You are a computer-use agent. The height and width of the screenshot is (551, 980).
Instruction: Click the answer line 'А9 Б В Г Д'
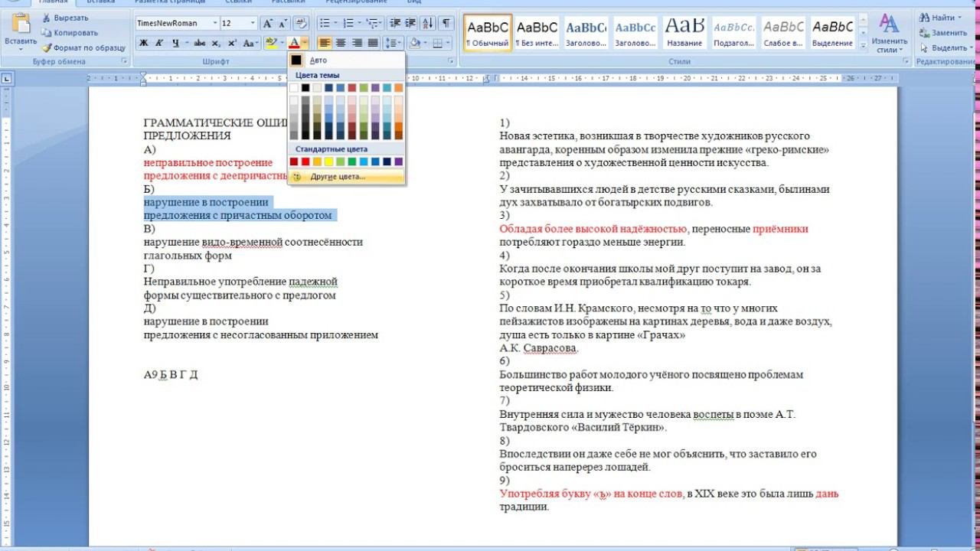point(171,375)
